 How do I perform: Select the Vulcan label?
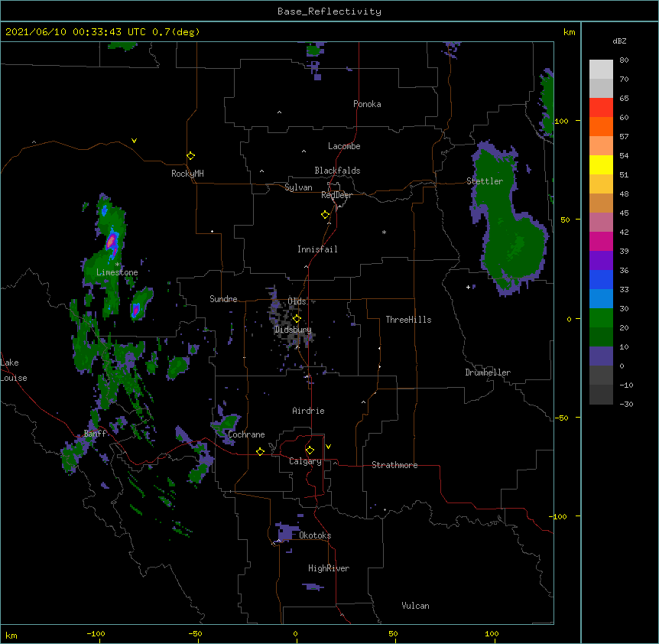[x=415, y=606]
